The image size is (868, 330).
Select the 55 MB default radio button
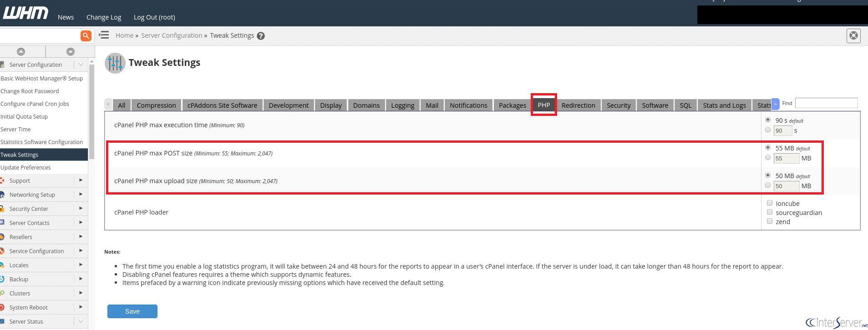coord(768,148)
